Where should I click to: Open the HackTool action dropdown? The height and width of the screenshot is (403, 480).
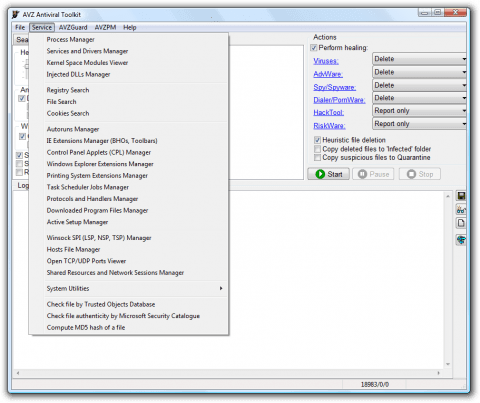[419, 111]
